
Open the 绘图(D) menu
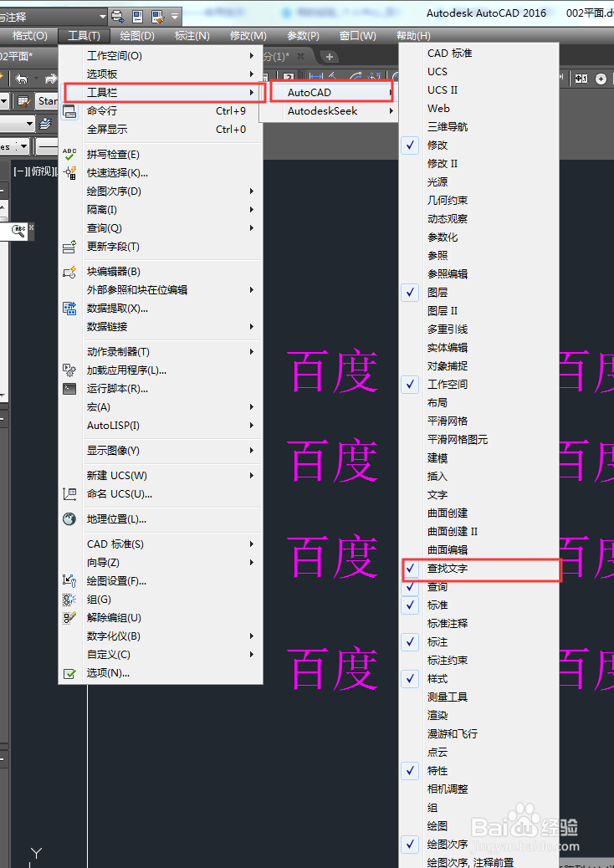(137, 36)
